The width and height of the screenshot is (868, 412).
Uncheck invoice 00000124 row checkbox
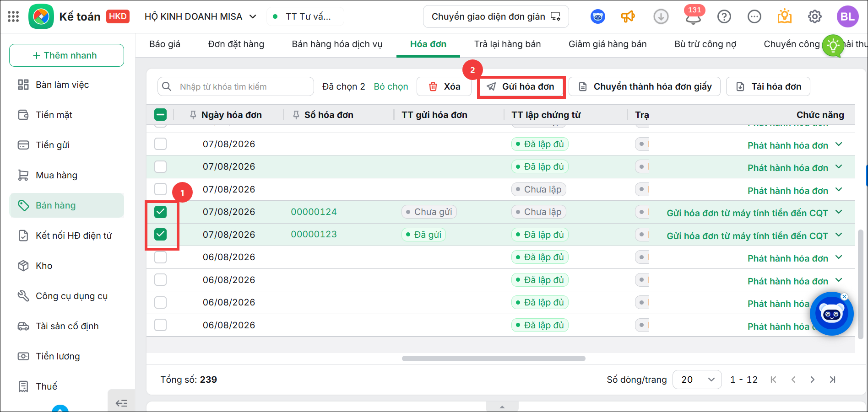click(x=161, y=212)
